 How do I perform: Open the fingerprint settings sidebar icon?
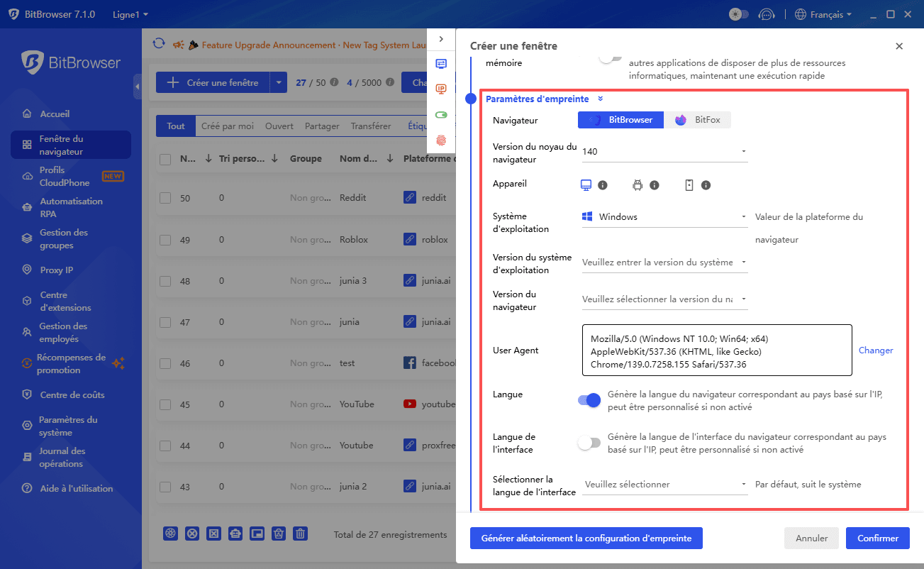[442, 140]
